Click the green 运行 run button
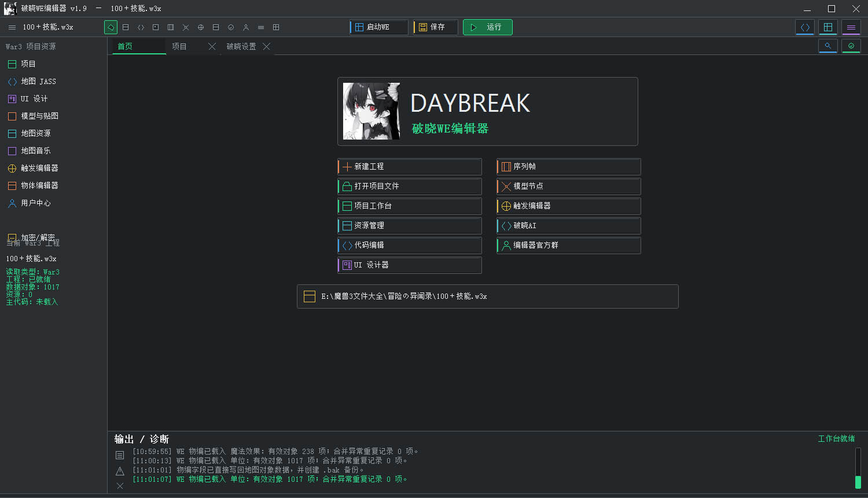Image resolution: width=868 pixels, height=498 pixels. click(487, 27)
